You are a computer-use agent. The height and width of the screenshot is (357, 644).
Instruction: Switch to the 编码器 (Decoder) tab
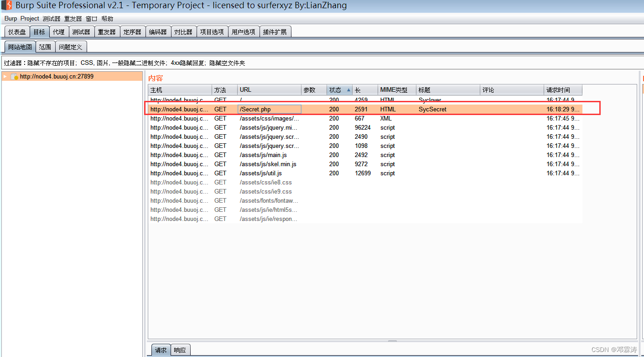pyautogui.click(x=158, y=31)
